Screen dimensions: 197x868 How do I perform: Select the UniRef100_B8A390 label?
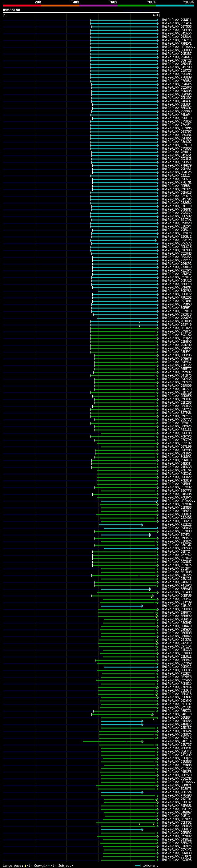point(176,94)
